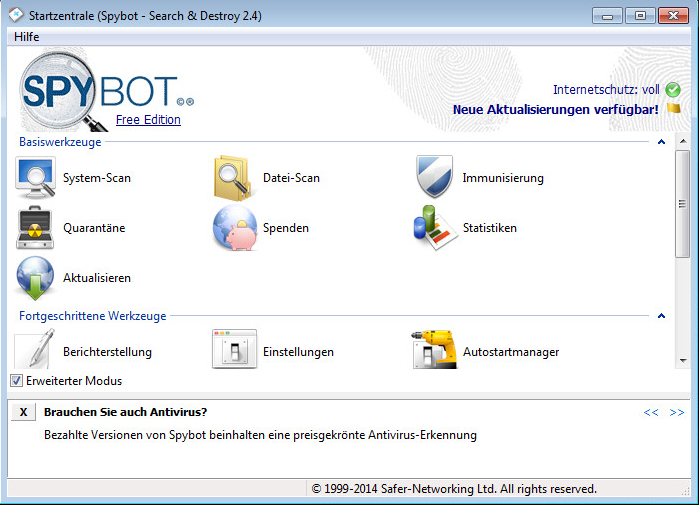Click the Aktualisieren label
699x505 pixels.
pyautogui.click(x=97, y=278)
